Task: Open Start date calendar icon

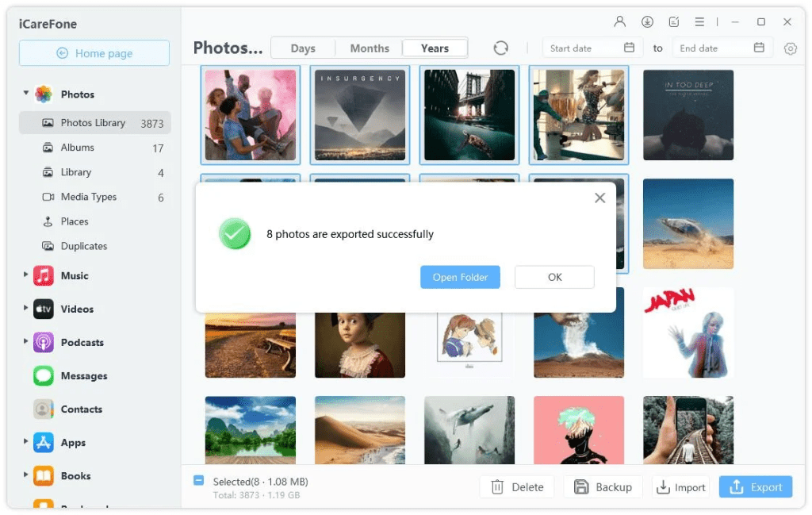Action: tap(629, 48)
